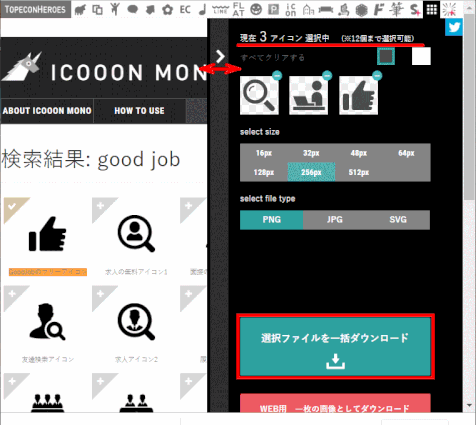Open the TopeconHeroes site link
476x425 pixels.
[35, 9]
